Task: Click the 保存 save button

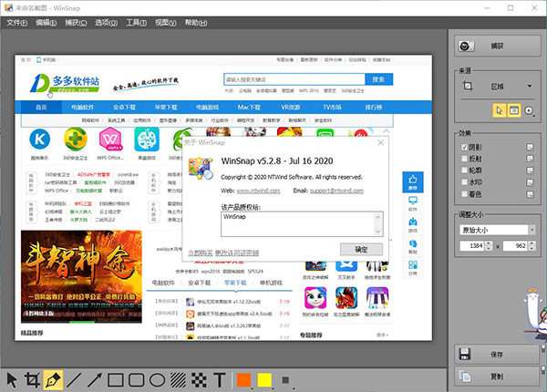Action: click(x=498, y=355)
